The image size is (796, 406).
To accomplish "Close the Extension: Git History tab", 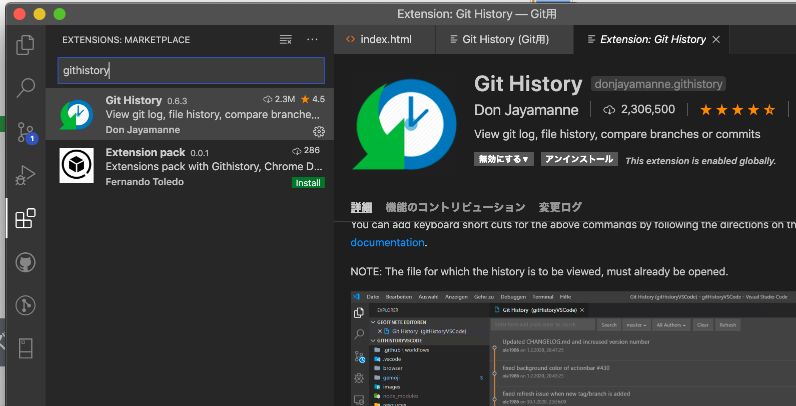I will [716, 40].
